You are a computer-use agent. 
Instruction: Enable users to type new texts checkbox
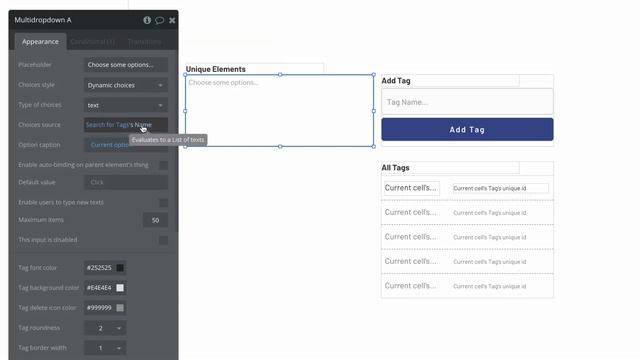tap(163, 202)
